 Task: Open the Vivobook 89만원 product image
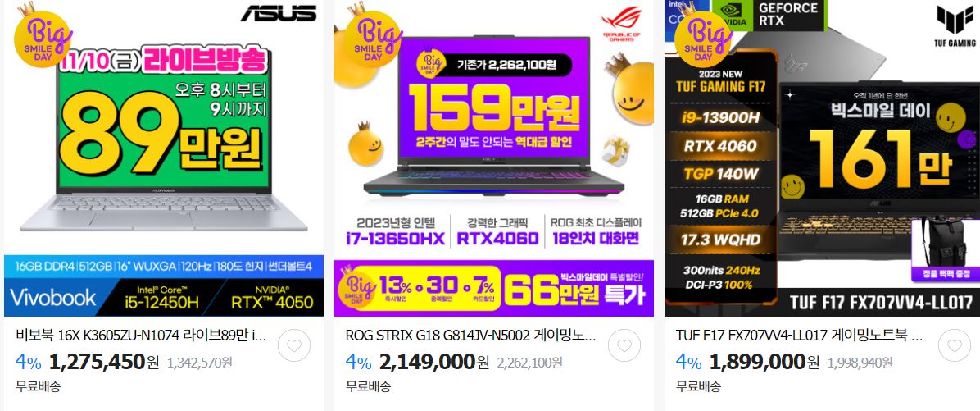pyautogui.click(x=164, y=158)
